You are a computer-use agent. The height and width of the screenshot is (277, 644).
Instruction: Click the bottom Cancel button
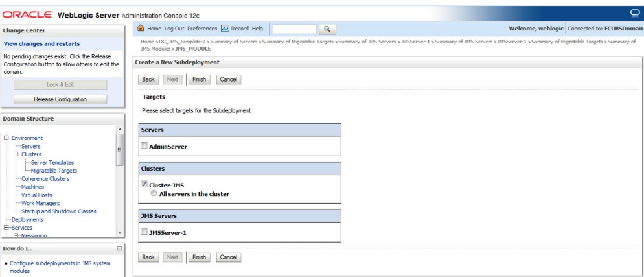pyautogui.click(x=228, y=258)
